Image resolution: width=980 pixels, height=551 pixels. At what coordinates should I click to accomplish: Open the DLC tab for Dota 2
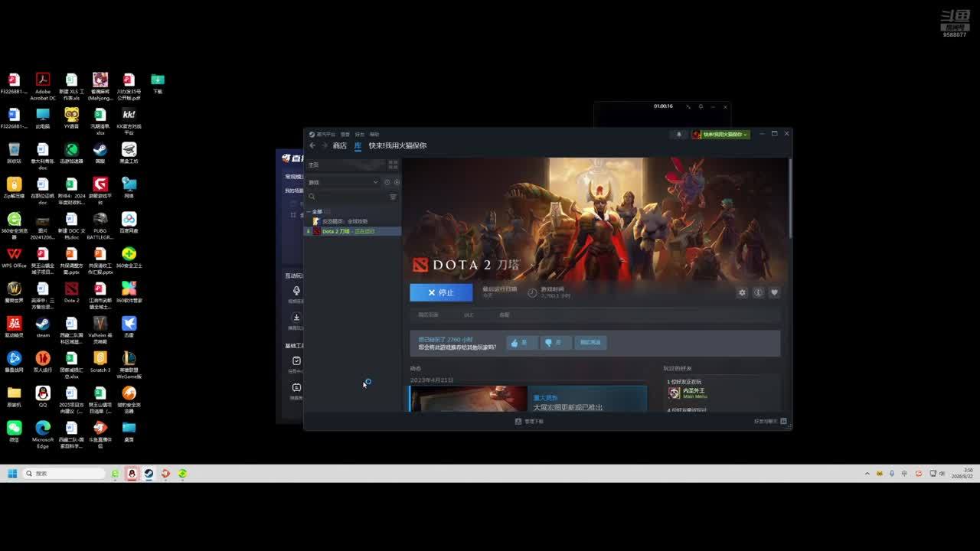click(469, 315)
